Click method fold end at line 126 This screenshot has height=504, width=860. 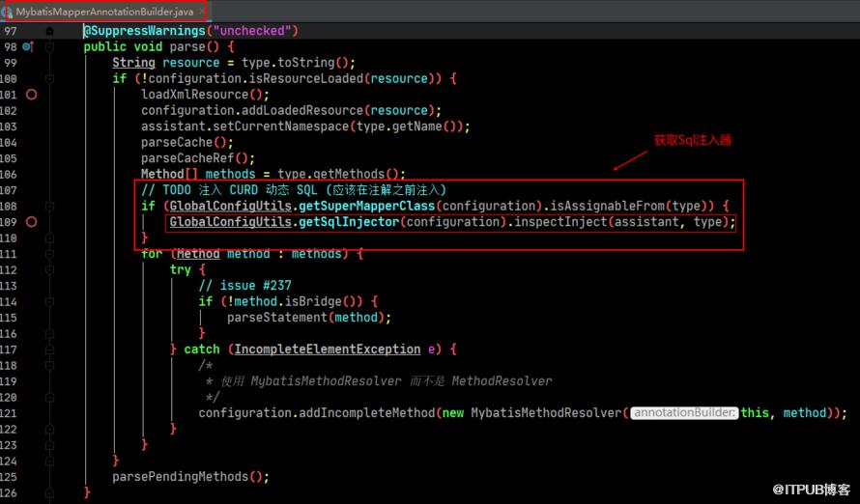tap(50, 492)
